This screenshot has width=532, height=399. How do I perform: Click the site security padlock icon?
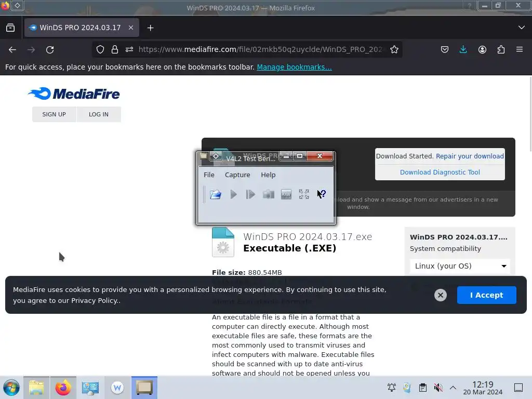click(x=115, y=49)
